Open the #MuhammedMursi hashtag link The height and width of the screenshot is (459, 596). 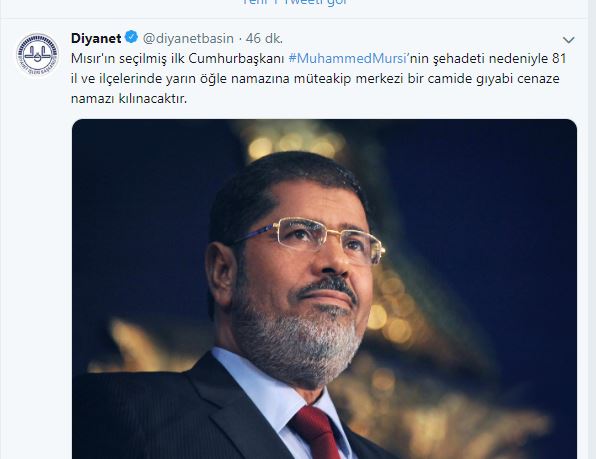(348, 59)
